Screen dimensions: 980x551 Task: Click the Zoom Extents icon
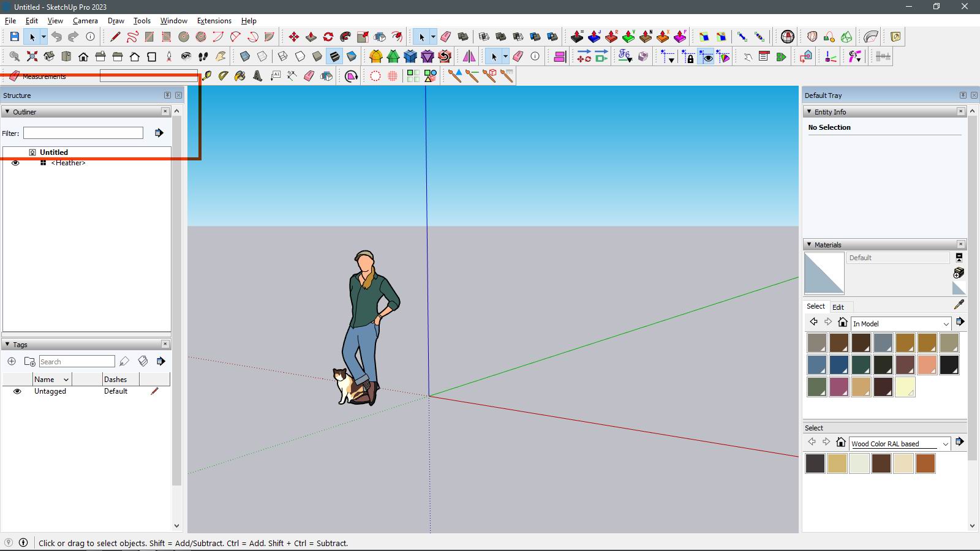click(x=32, y=56)
